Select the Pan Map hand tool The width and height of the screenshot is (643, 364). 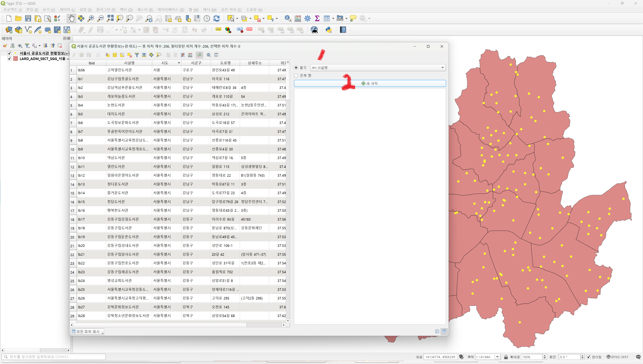[71, 18]
